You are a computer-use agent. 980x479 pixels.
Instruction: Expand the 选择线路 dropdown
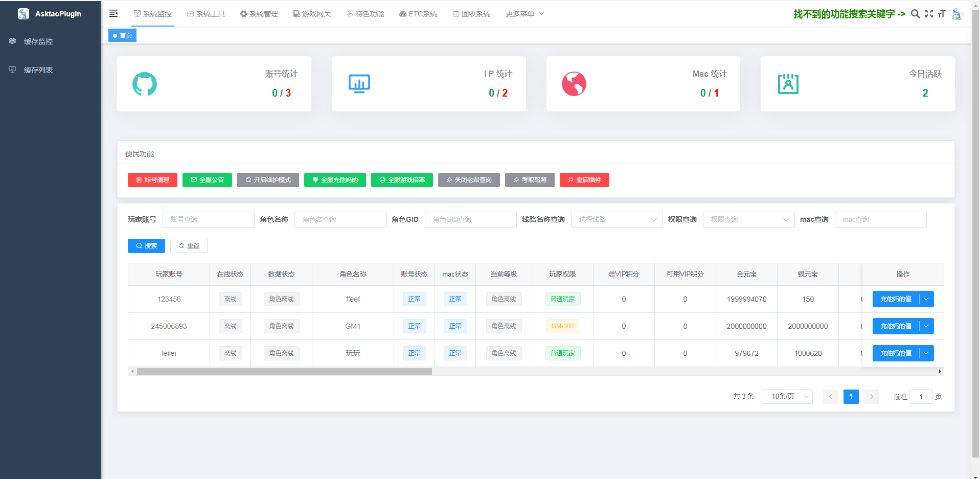(617, 220)
